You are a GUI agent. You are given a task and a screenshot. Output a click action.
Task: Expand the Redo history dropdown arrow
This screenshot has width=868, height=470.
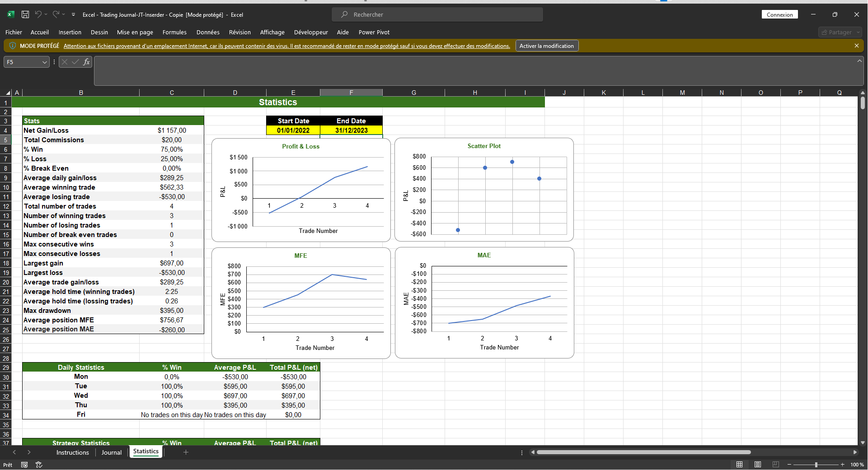[64, 14]
